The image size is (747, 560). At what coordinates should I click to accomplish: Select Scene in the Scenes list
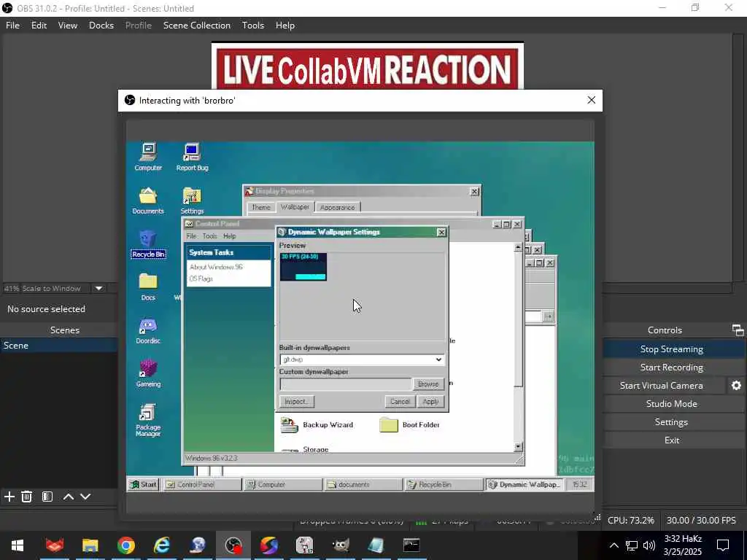(x=59, y=345)
